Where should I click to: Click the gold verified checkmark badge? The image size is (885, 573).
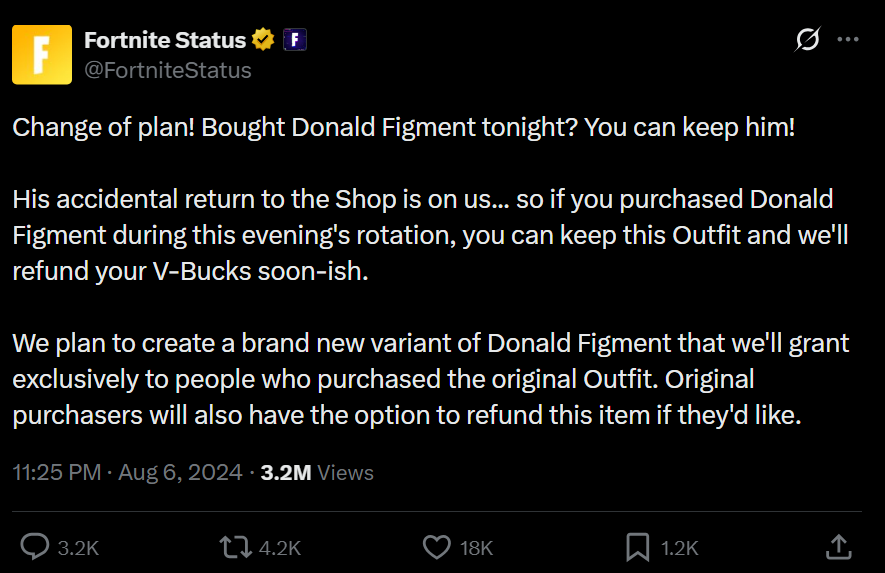click(263, 40)
